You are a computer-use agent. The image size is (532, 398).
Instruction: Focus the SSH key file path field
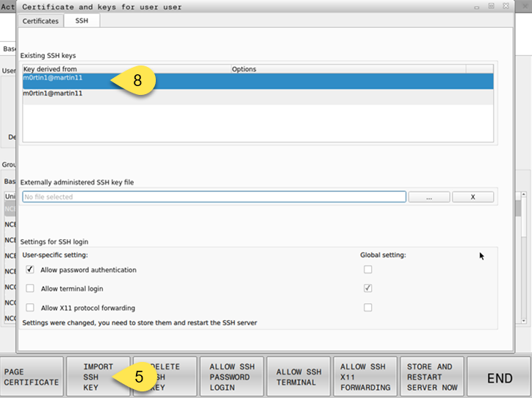coord(214,197)
